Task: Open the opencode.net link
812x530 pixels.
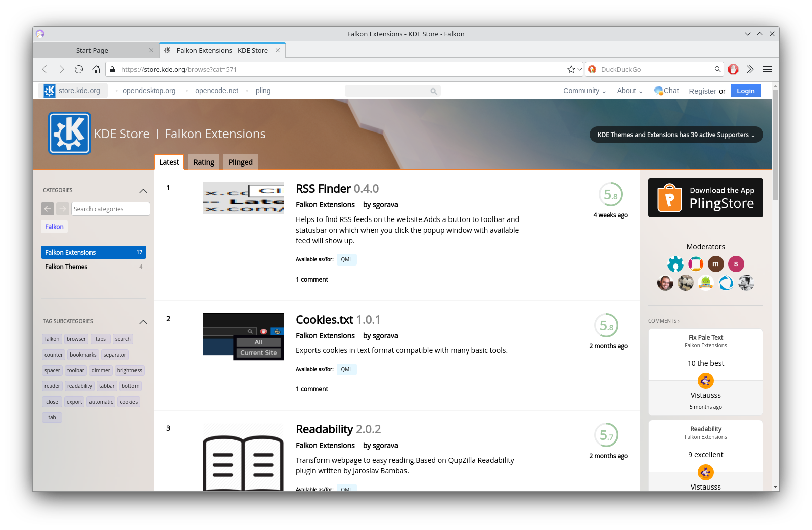Action: 216,91
